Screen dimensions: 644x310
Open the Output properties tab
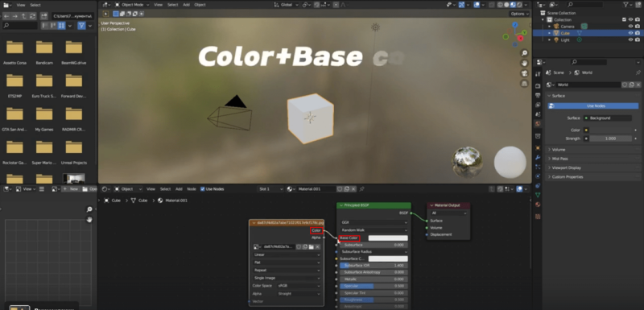coord(538,95)
